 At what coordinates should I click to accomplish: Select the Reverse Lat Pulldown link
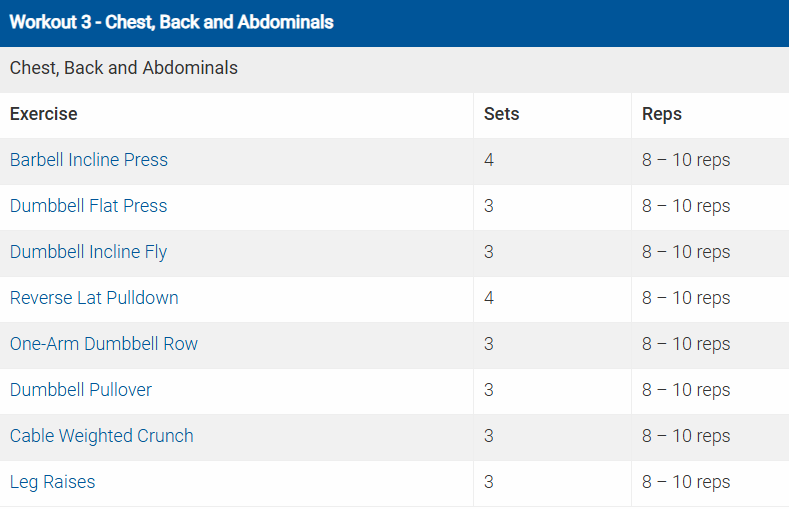point(94,298)
